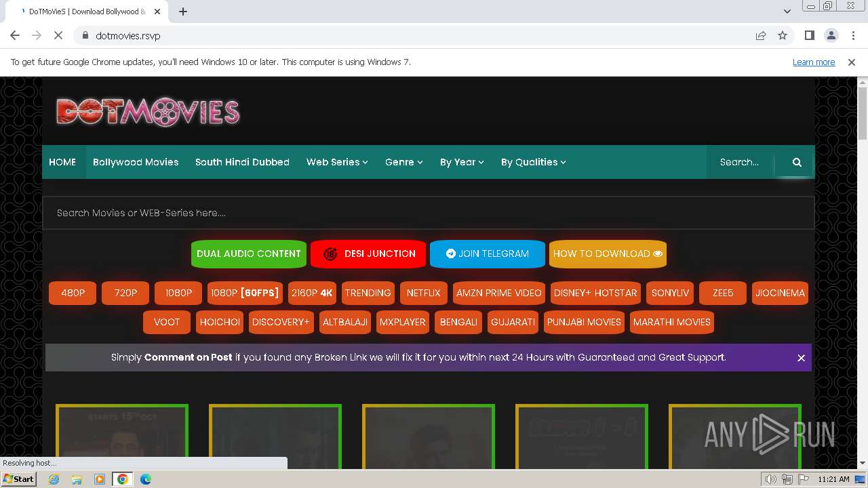Screen dimensions: 868x488
Task: Click the teal search magnifier button
Action: [x=797, y=162]
